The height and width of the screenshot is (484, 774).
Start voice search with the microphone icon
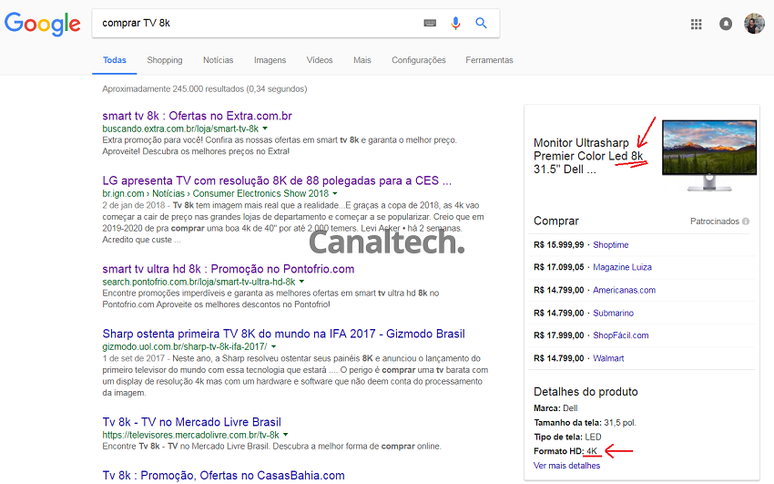456,23
